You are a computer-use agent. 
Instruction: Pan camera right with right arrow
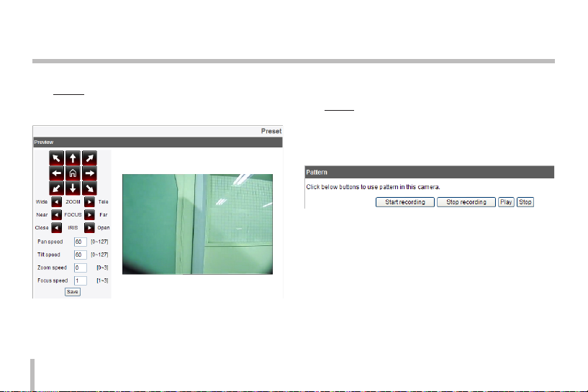(89, 173)
